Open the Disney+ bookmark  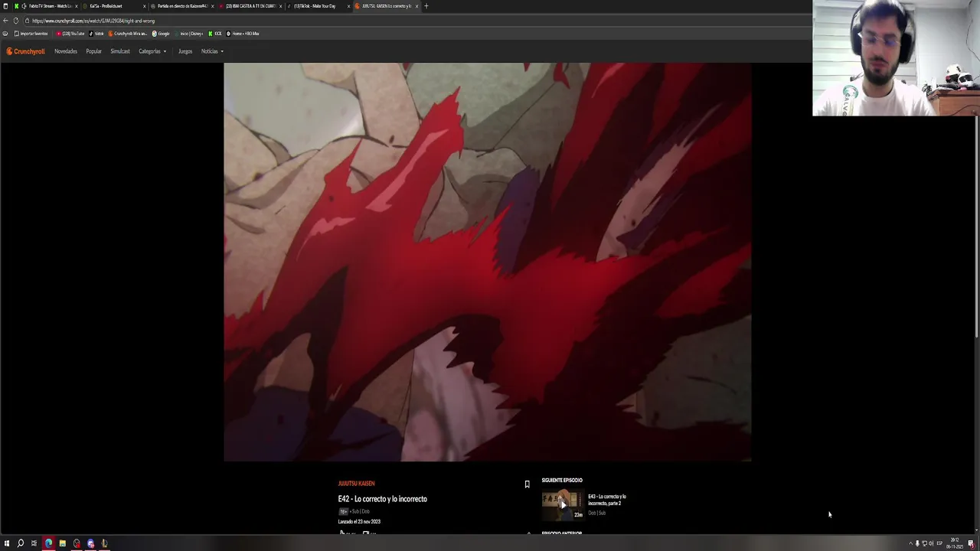(189, 34)
